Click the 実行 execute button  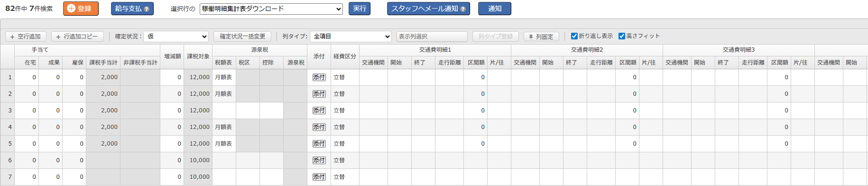coord(360,9)
